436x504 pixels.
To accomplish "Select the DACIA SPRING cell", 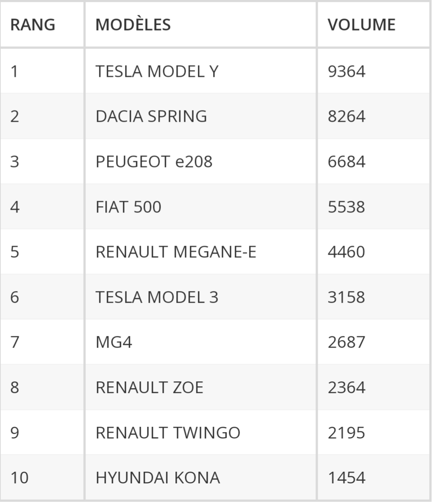I will tap(151, 116).
